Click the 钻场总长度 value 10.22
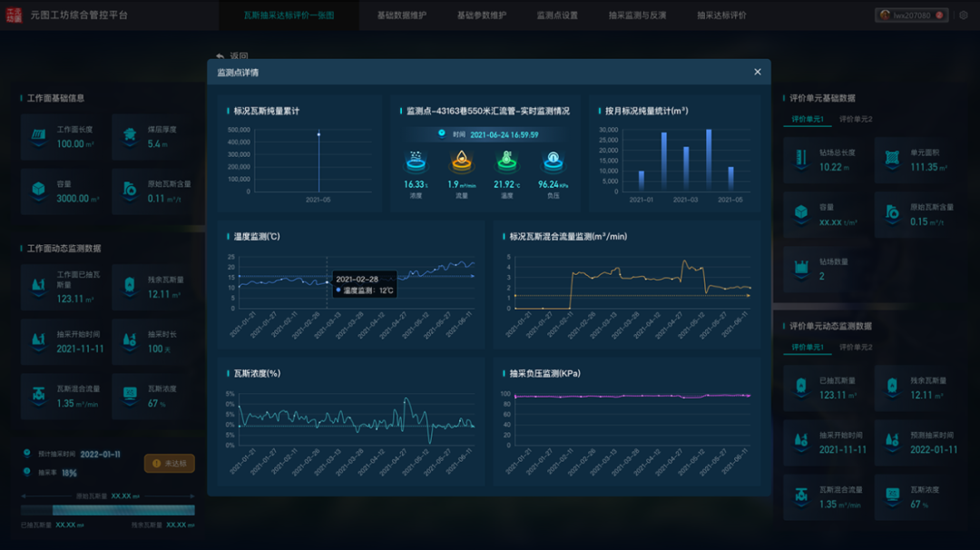 pos(835,167)
